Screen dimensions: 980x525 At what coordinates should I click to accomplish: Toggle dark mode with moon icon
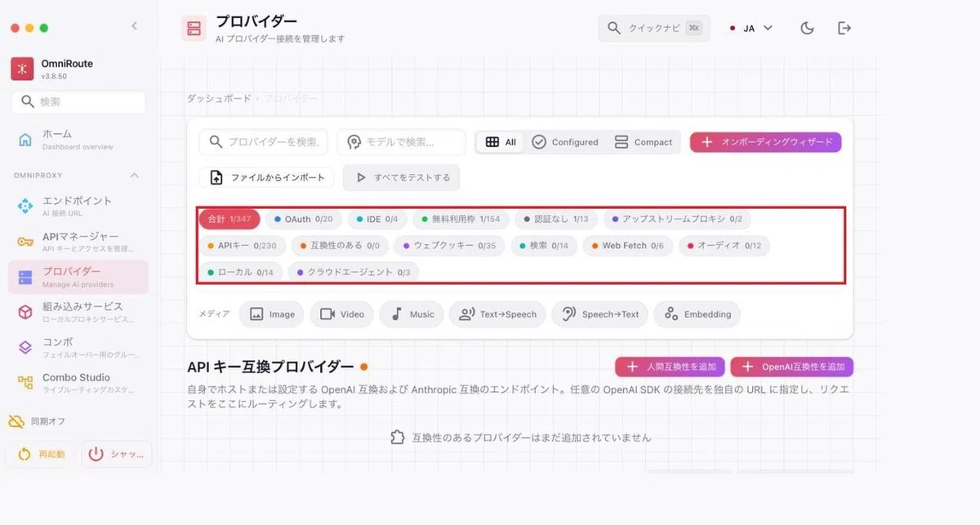point(808,28)
